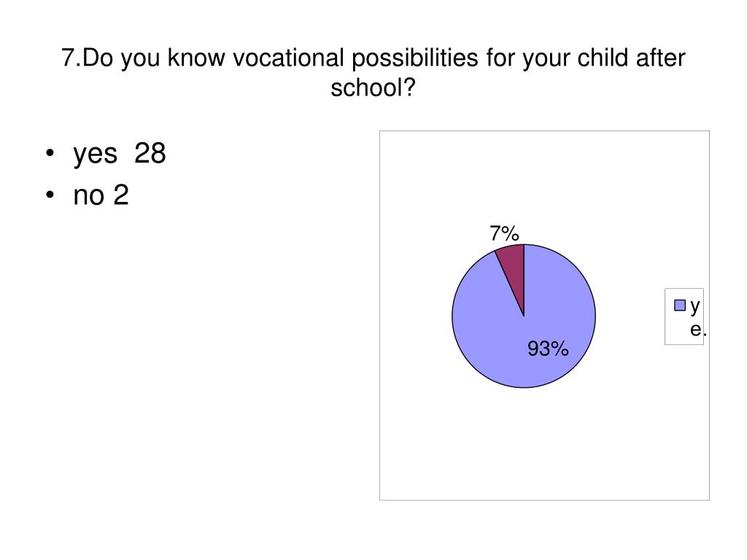Select the "yes 28" bullet text
The width and height of the screenshot is (747, 560).
pyautogui.click(x=119, y=154)
